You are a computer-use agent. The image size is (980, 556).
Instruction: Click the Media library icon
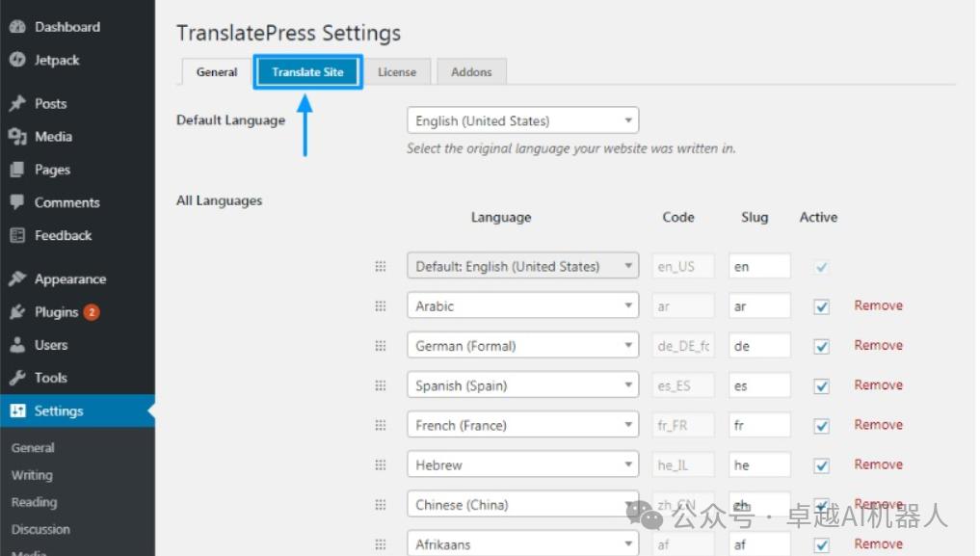pyautogui.click(x=17, y=137)
